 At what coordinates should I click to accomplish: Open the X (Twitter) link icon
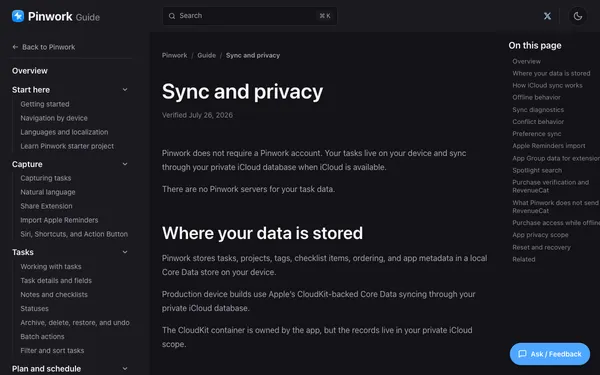click(548, 16)
